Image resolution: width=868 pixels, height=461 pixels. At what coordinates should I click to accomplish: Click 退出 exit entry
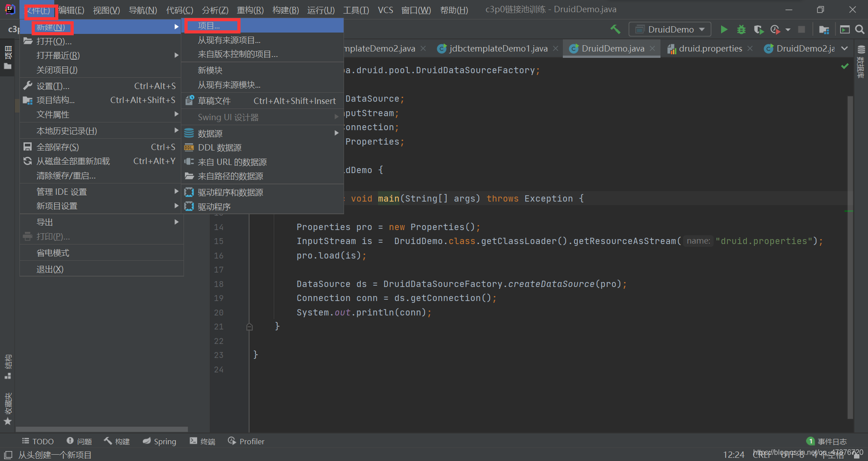(102, 269)
